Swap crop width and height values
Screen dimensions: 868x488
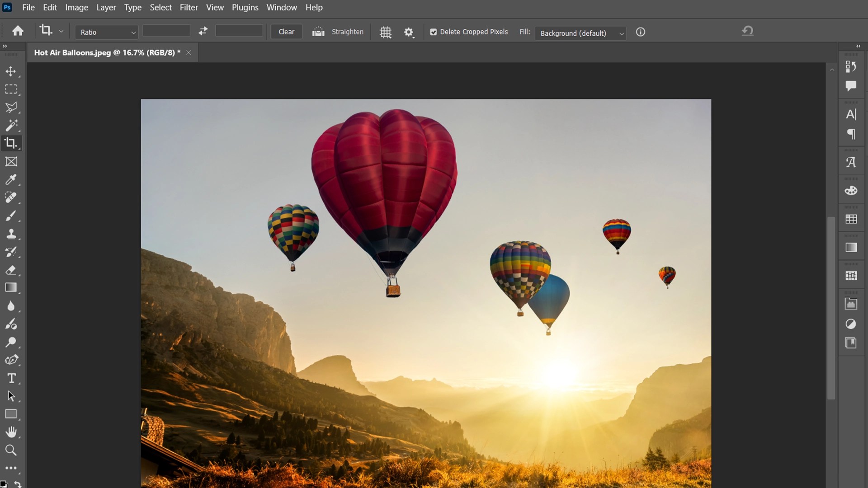click(x=203, y=31)
